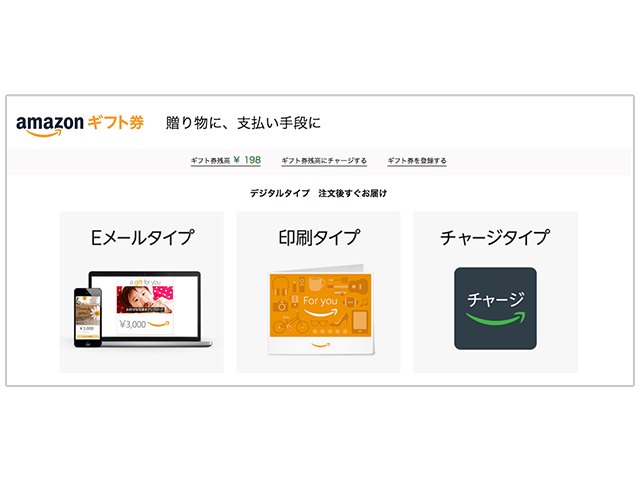Open ギフト券残高にチャージする link
The height and width of the screenshot is (480, 640).
pyautogui.click(x=324, y=160)
